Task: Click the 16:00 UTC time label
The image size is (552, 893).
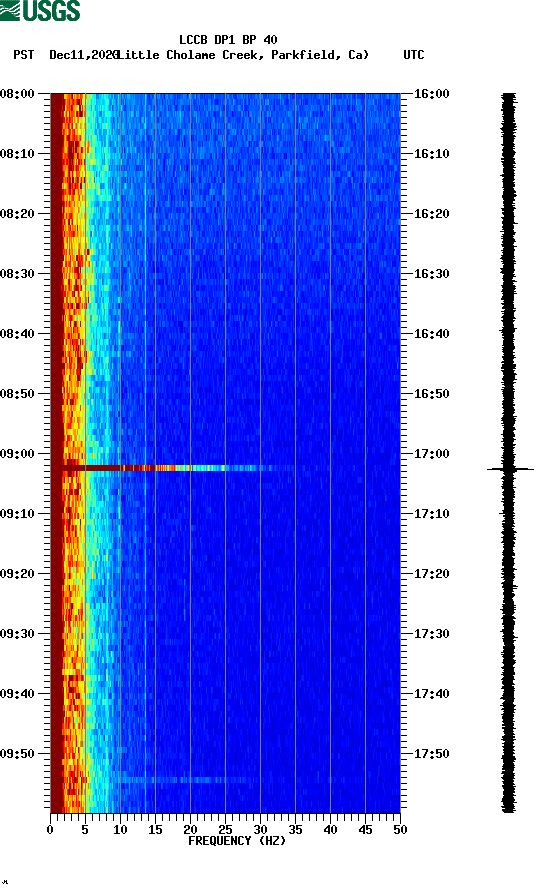Action: [431, 93]
